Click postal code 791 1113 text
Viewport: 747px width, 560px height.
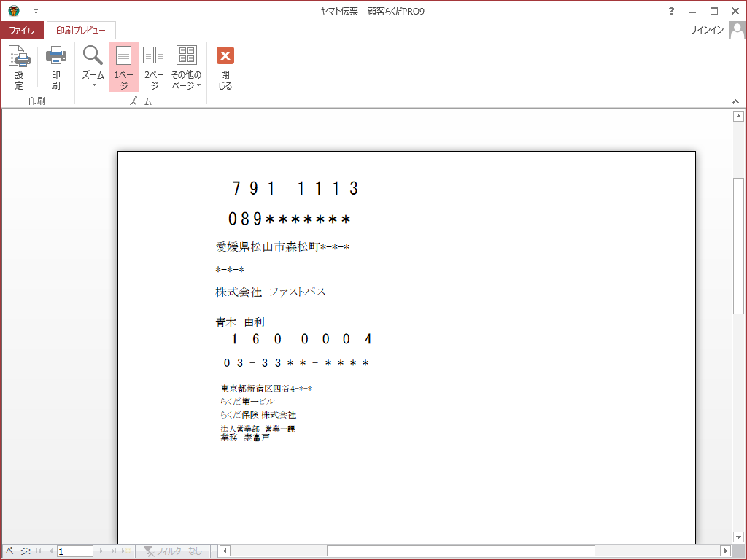pos(295,189)
